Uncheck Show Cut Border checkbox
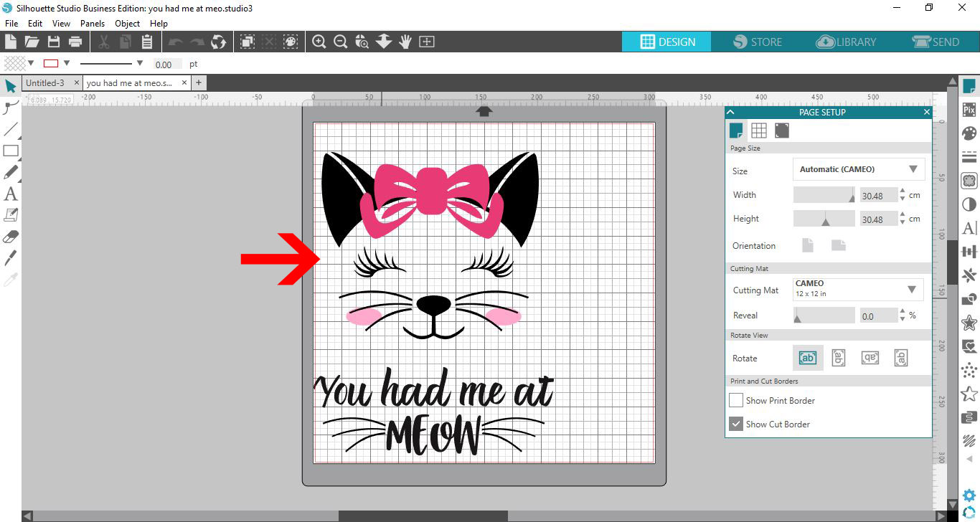 735,424
